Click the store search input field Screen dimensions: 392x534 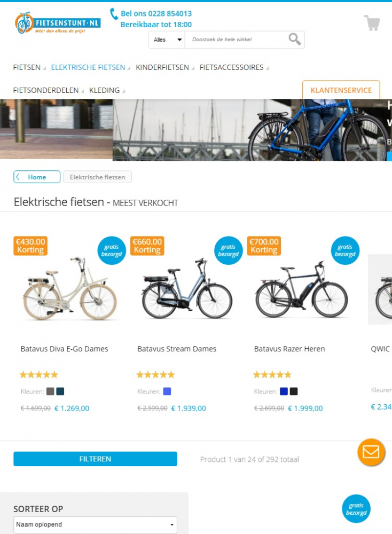coord(237,40)
